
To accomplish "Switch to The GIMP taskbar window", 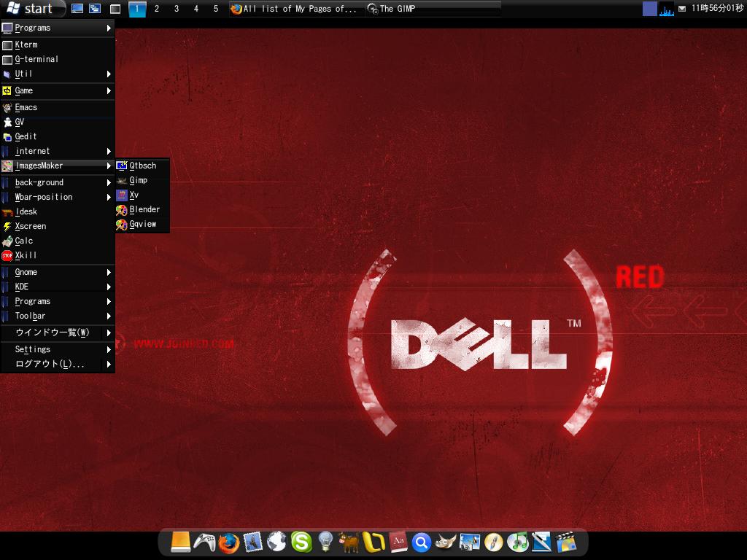I will tap(430, 9).
